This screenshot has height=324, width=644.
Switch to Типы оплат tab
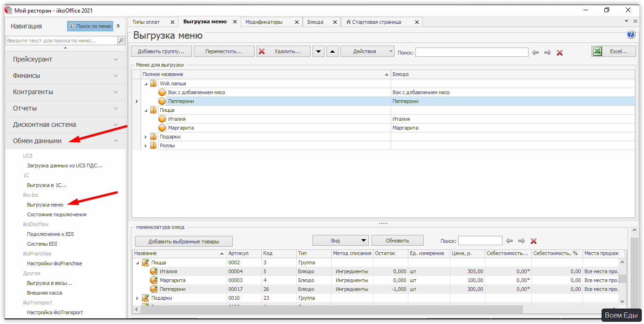point(146,22)
